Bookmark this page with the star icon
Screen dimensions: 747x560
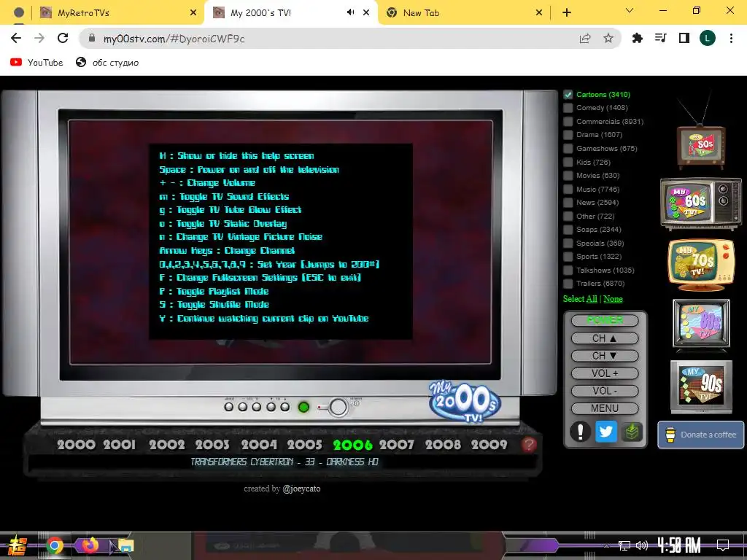pyautogui.click(x=608, y=38)
